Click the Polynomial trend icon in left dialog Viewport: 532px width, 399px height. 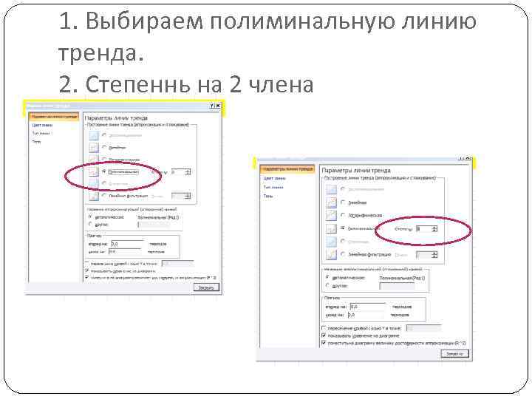coord(94,171)
